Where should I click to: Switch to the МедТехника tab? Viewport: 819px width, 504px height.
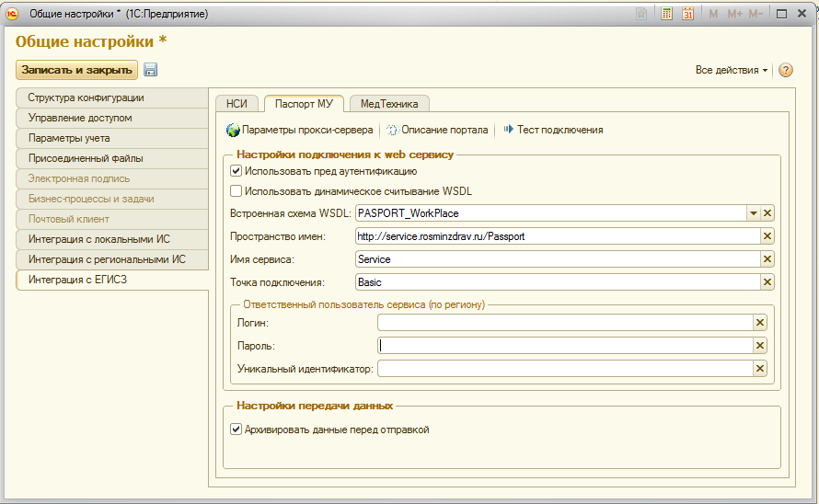point(388,104)
